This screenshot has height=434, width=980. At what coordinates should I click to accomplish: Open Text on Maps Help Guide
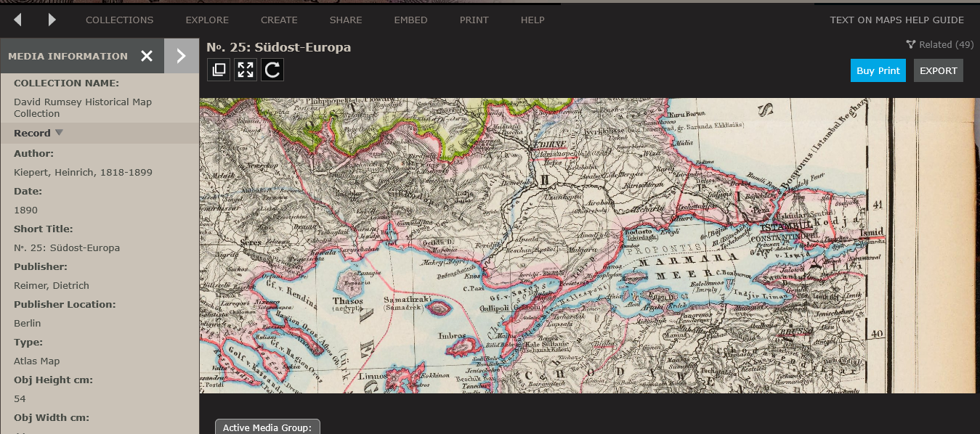897,20
